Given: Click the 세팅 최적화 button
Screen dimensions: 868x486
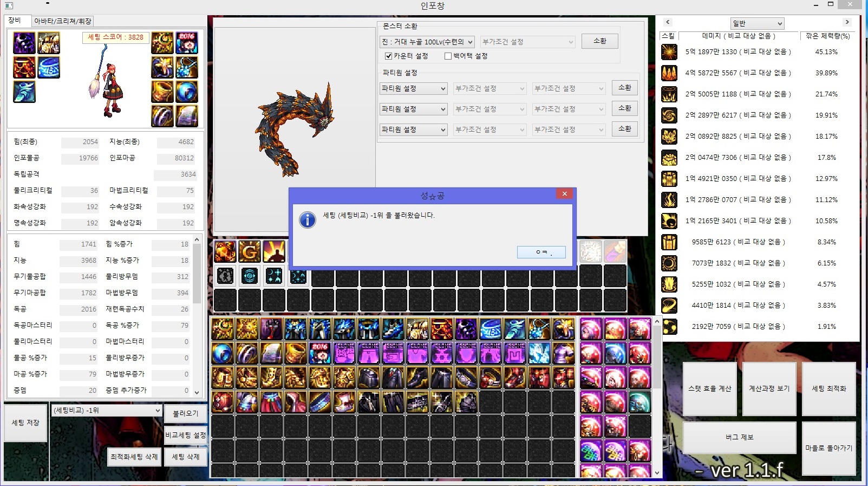Looking at the screenshot, I should pyautogui.click(x=828, y=388).
